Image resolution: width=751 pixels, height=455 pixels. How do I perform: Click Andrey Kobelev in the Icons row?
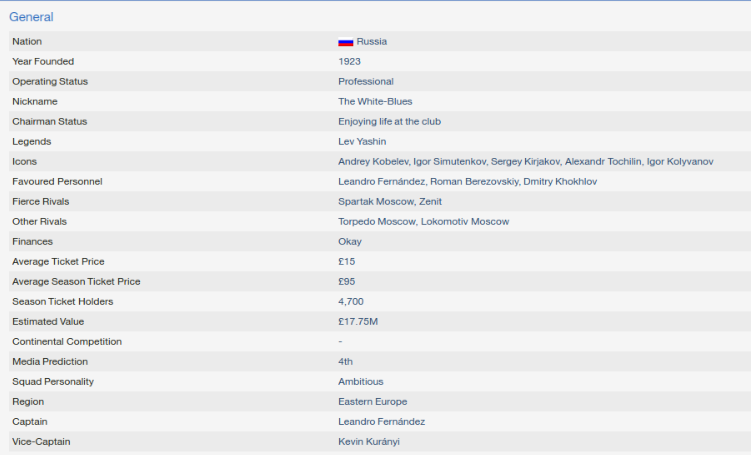(x=372, y=162)
